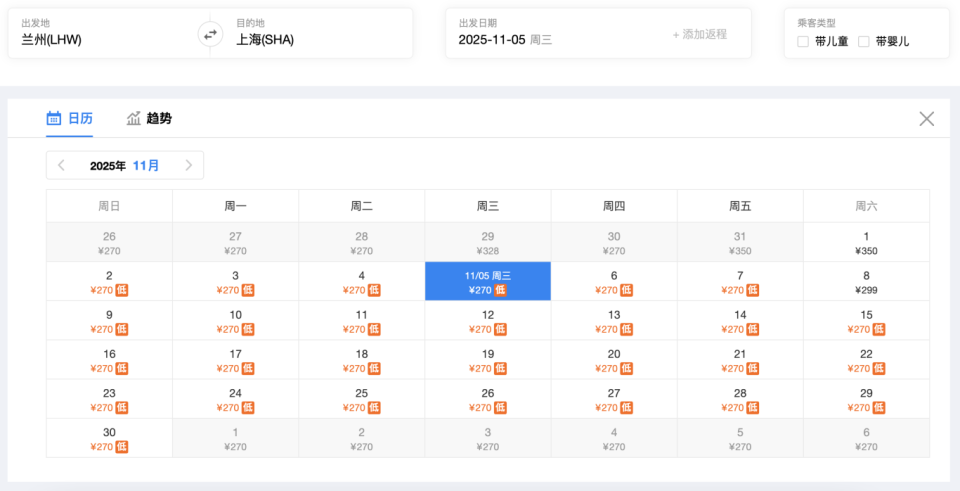Open the 11月 month selector
960x491 pixels.
146,166
